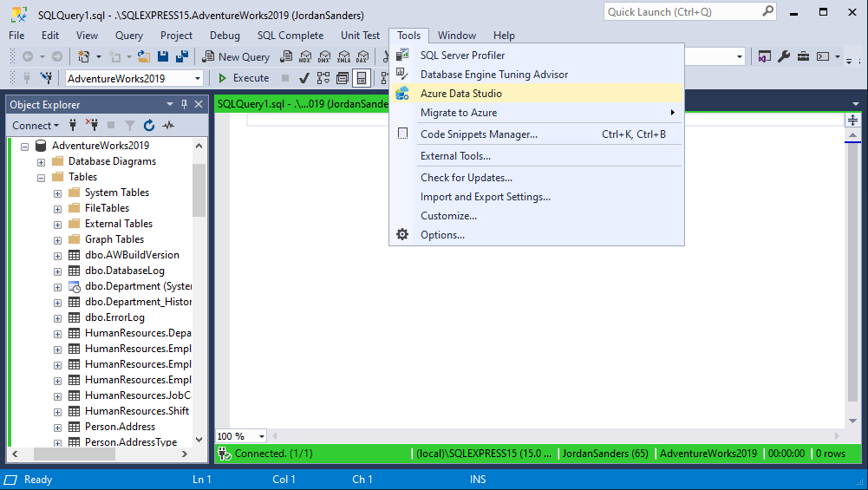This screenshot has width=868, height=490.
Task: Collapse the AdventureWorks2019 database node
Action: point(24,147)
